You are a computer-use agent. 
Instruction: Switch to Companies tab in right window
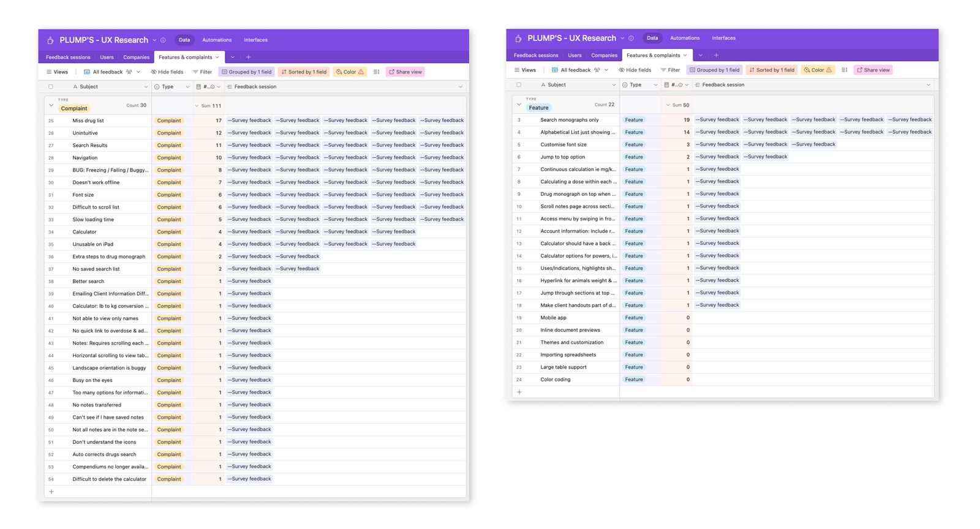604,55
